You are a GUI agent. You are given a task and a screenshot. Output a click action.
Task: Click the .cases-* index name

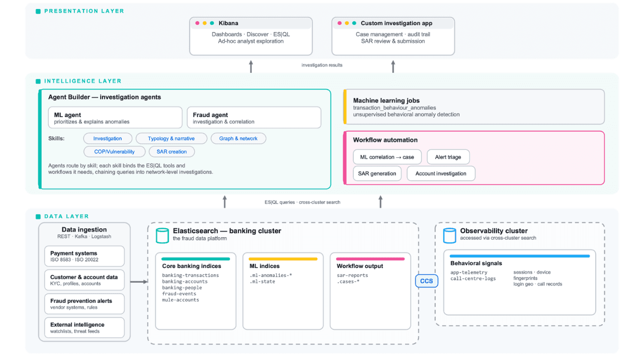[348, 282]
